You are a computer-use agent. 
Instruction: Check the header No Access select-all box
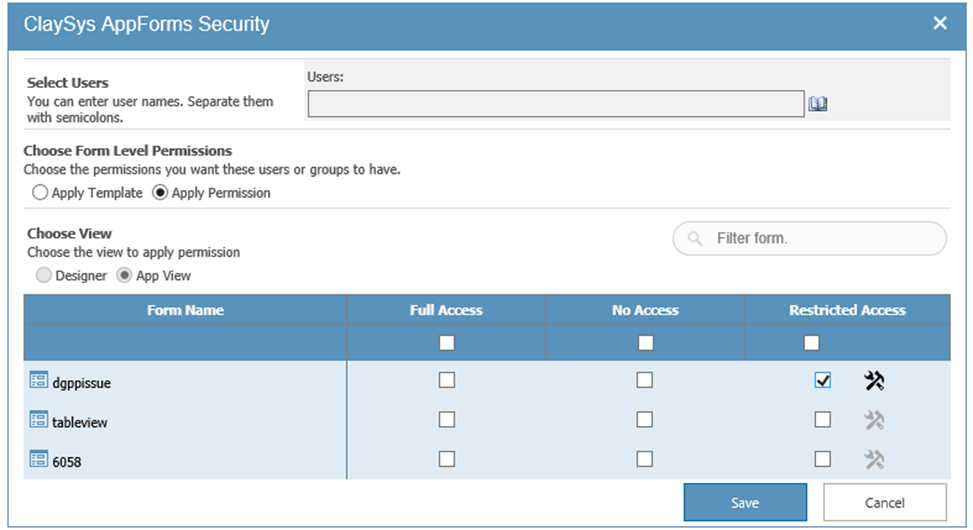(645, 343)
